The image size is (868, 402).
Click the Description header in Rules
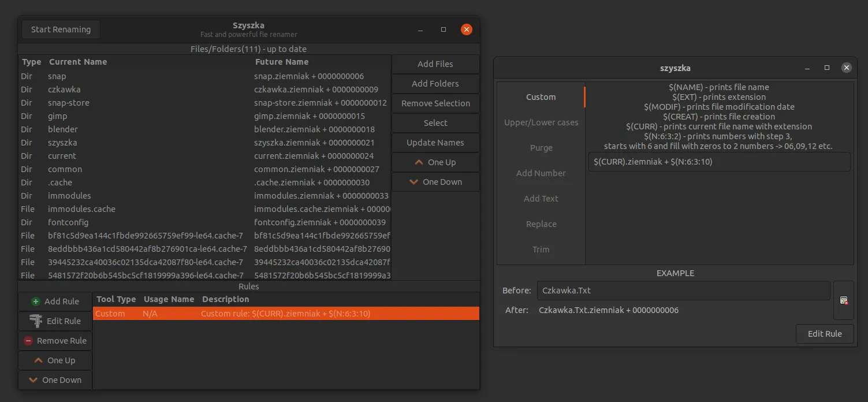coord(226,299)
